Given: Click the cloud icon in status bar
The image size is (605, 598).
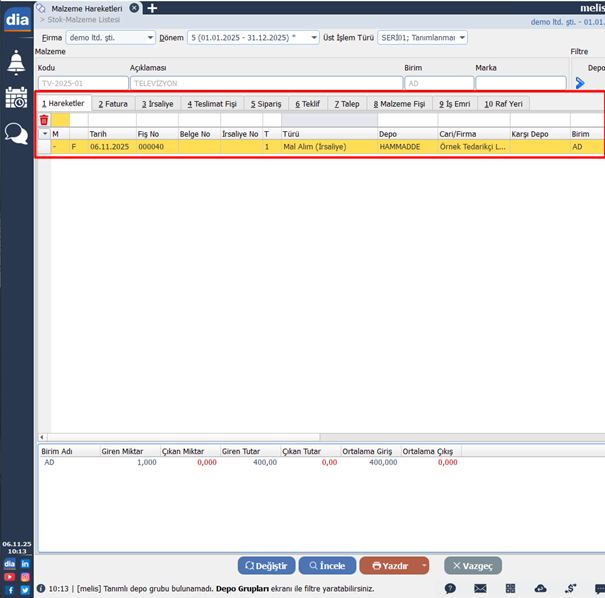Looking at the screenshot, I should tap(541, 589).
